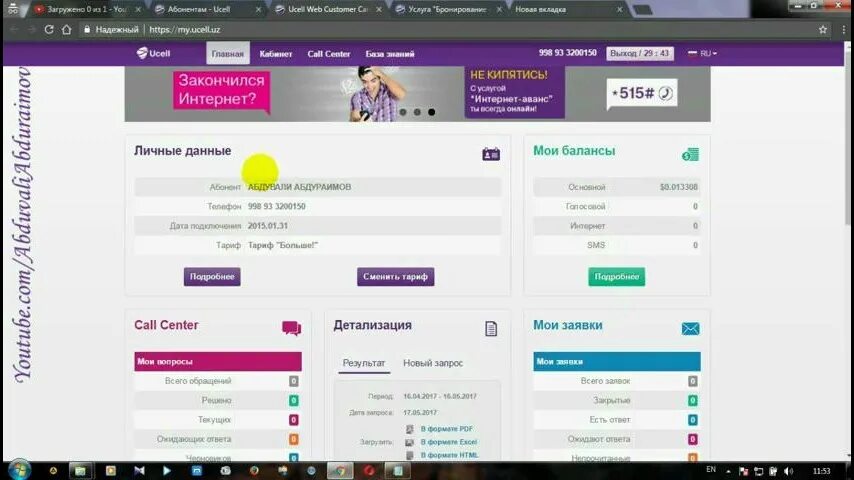Click the EN keyboard language indicator
This screenshot has height=480, width=854.
tap(711, 469)
